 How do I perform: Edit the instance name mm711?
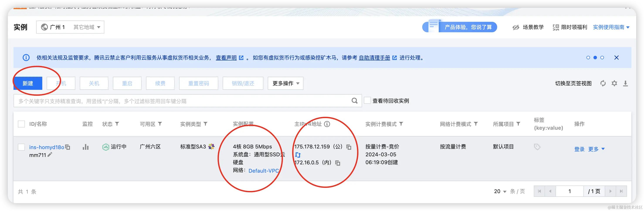click(50, 155)
